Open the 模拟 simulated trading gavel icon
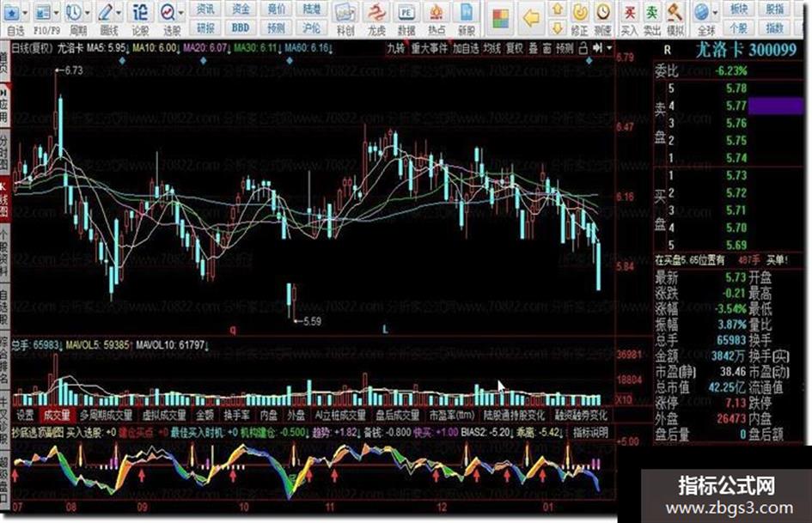Image resolution: width=812 pixels, height=523 pixels. click(x=675, y=12)
